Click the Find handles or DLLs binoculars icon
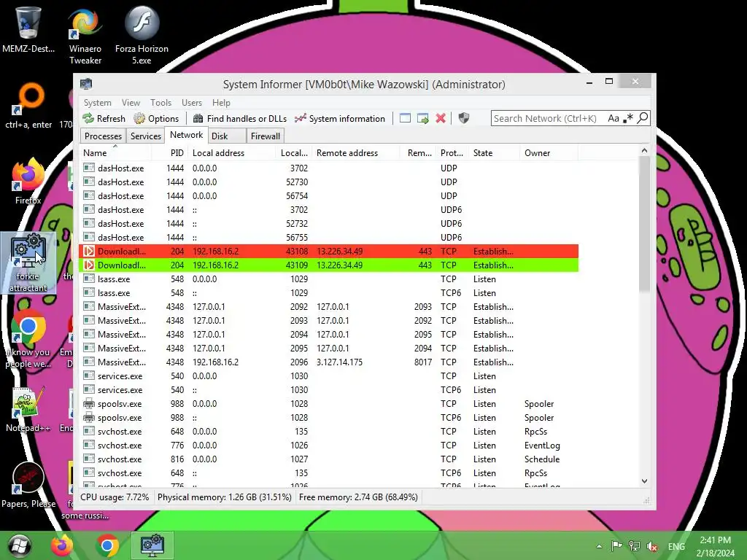 pos(198,118)
